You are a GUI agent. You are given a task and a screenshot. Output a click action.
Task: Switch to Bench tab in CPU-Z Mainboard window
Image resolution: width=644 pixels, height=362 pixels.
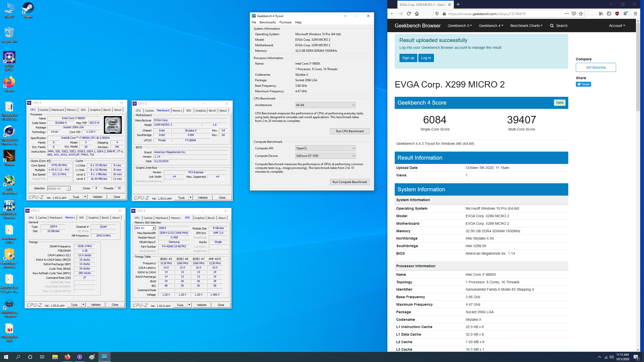212,111
